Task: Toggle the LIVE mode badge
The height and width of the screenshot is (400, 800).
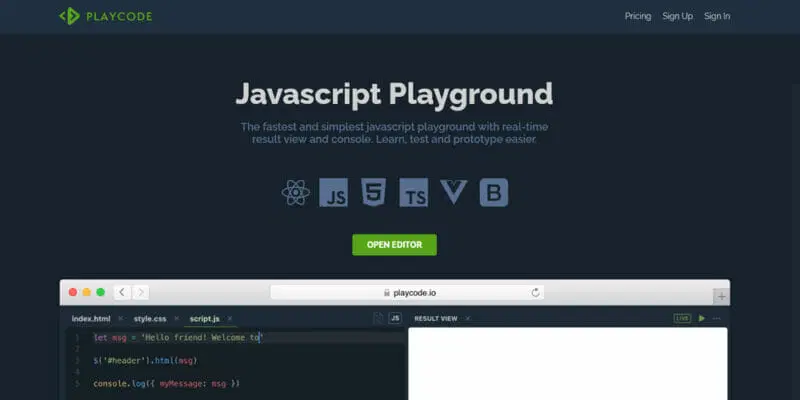Action: coord(682,318)
